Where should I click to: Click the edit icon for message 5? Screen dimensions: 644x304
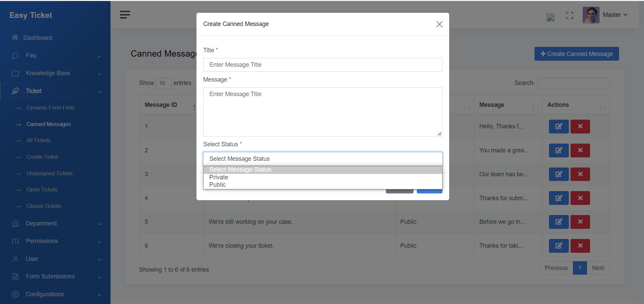[x=558, y=222]
